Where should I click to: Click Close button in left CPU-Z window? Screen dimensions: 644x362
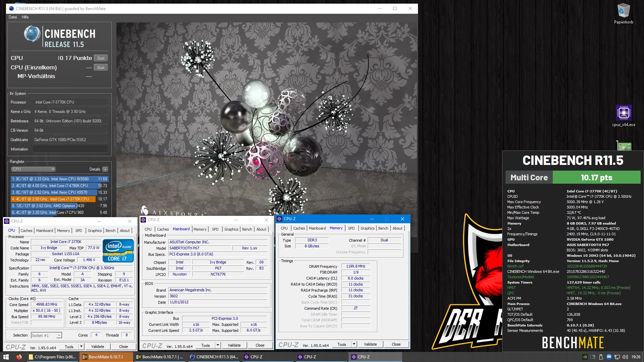123,347
